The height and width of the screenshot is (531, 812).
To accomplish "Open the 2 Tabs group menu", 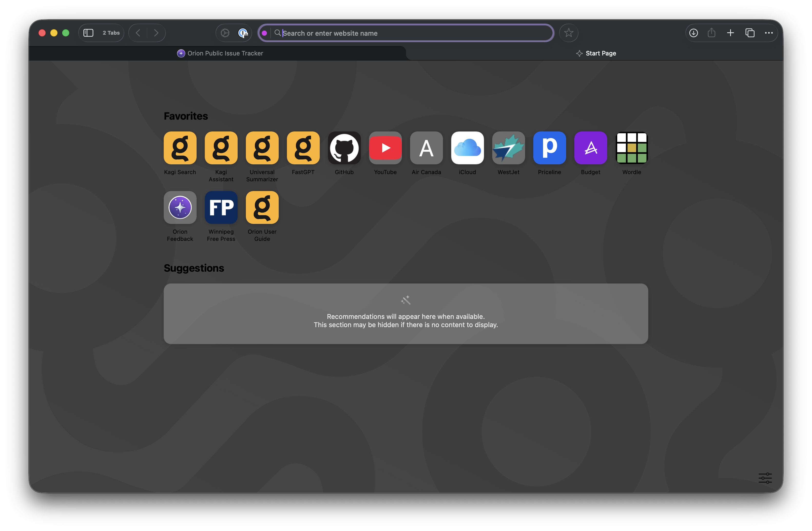I will (111, 33).
